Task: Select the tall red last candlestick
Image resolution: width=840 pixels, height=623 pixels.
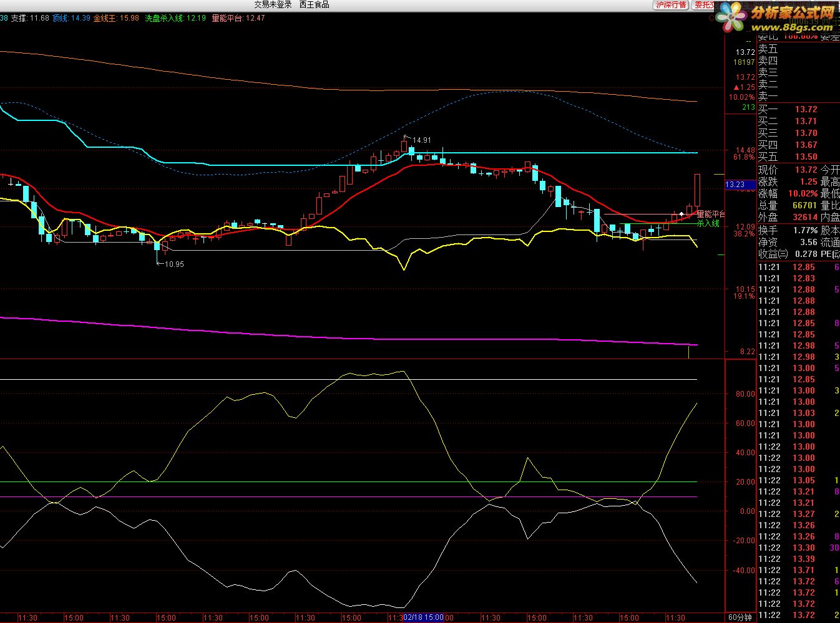Action: 697,190
